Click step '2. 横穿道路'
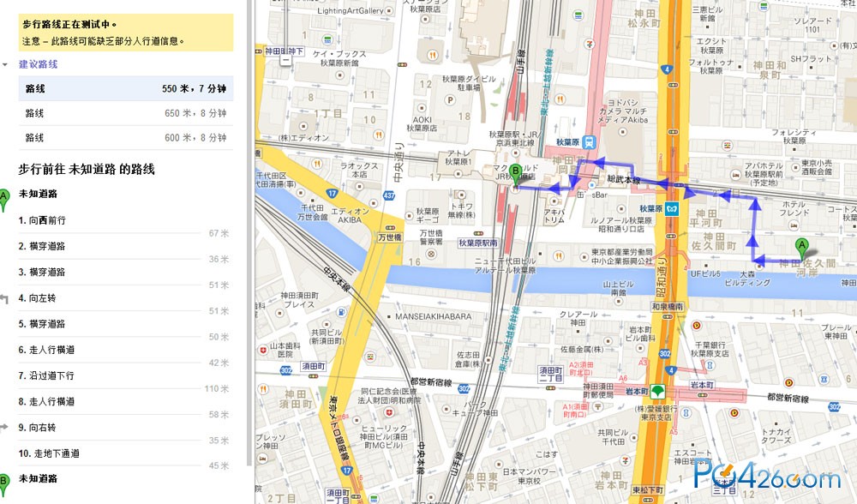 coord(42,246)
